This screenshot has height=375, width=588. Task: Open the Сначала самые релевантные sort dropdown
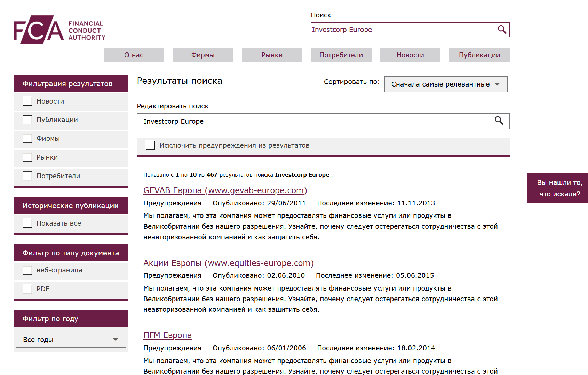pyautogui.click(x=446, y=84)
